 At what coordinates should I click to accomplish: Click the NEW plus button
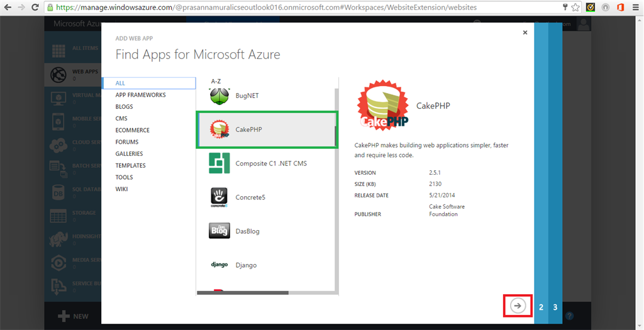coord(73,316)
